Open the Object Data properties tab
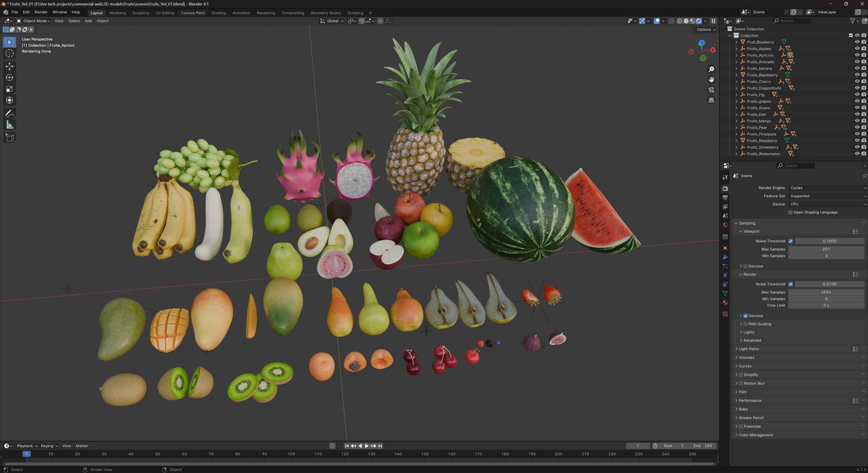The image size is (868, 473). pyautogui.click(x=725, y=294)
